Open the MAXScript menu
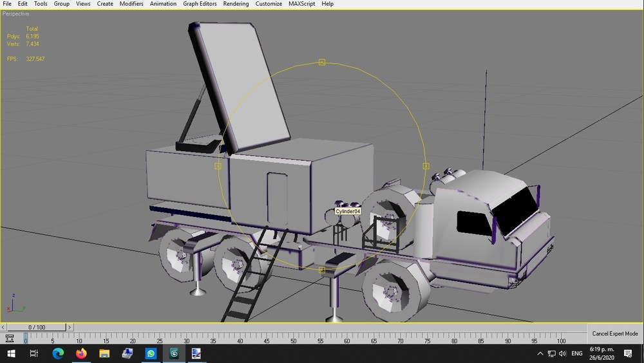The image size is (644, 363). [302, 4]
